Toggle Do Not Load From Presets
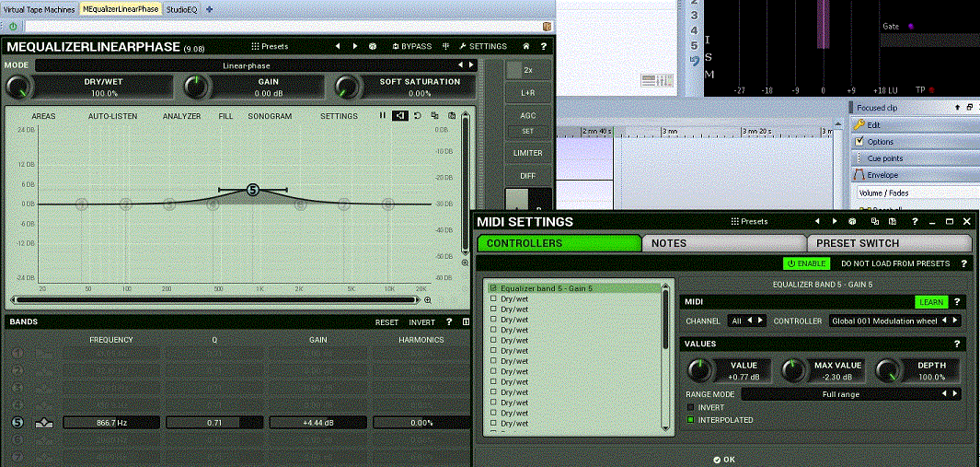The width and height of the screenshot is (980, 467). click(895, 263)
